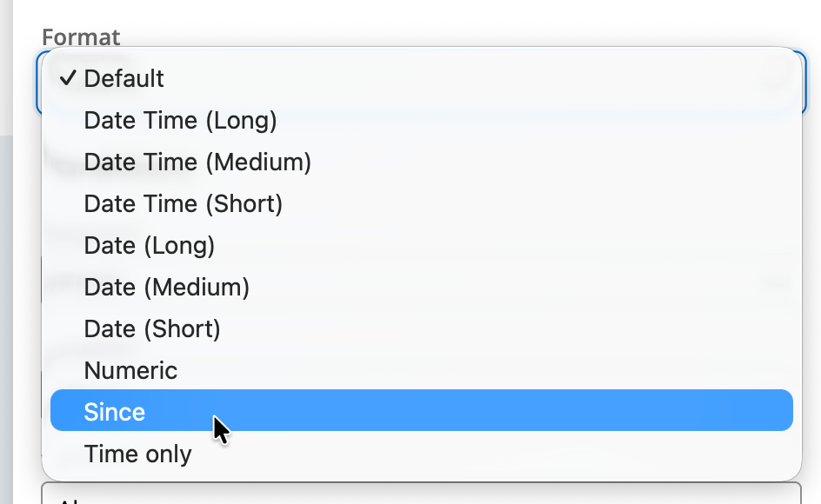Choose the Date (Long) entry
This screenshot has width=821, height=504.
point(149,245)
